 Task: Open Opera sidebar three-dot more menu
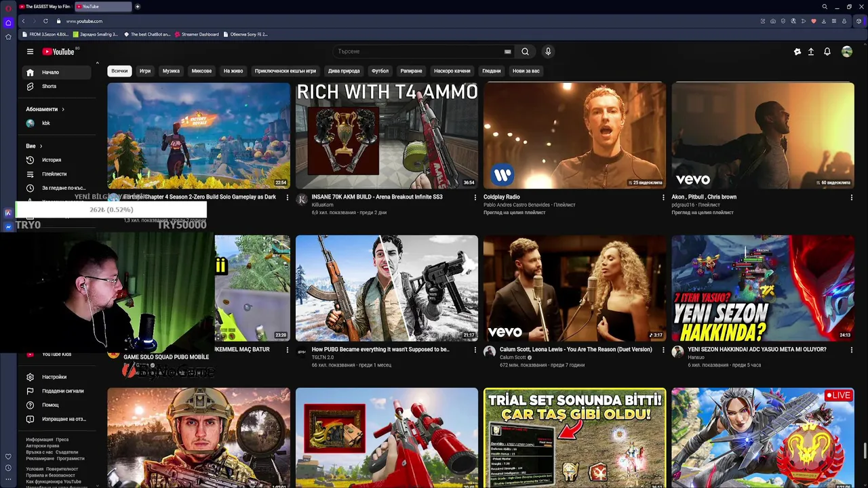click(8, 480)
